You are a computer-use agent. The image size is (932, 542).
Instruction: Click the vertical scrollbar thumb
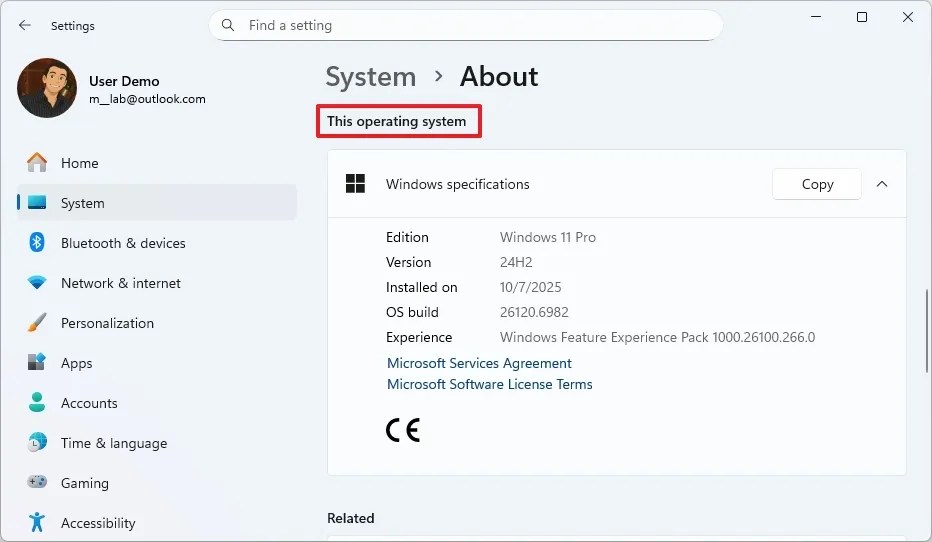tap(927, 331)
